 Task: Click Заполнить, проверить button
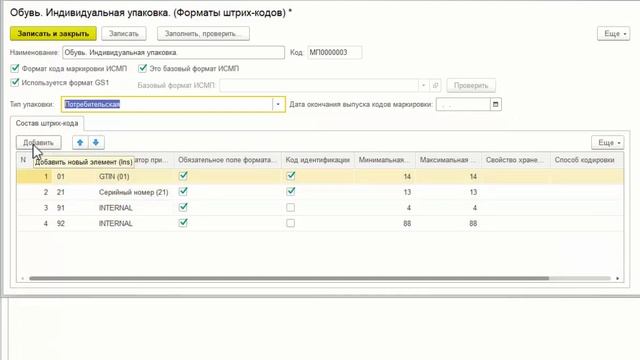tap(203, 33)
